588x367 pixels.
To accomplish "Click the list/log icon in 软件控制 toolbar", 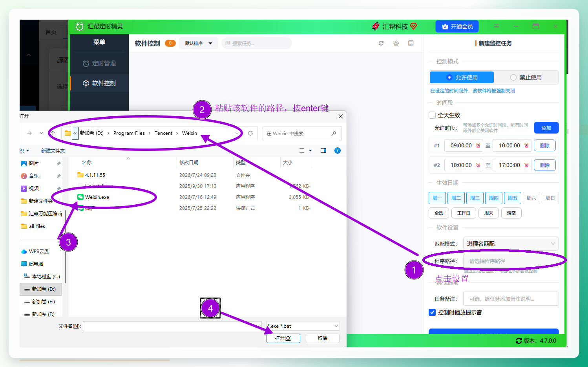I will [x=411, y=43].
